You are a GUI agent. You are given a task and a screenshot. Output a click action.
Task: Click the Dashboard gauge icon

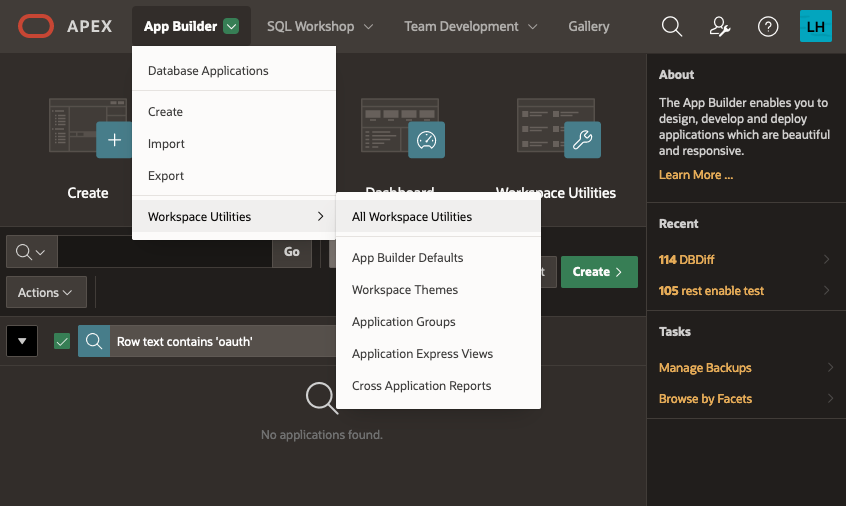426,140
